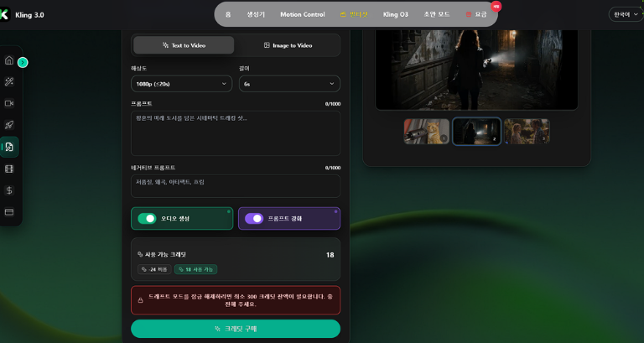Click the main hallway preview image

[476, 70]
